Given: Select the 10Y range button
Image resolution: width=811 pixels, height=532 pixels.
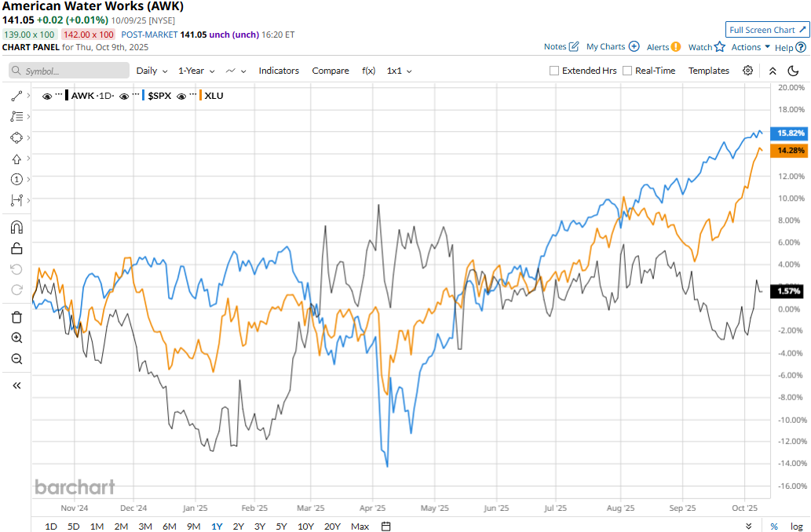Looking at the screenshot, I should pos(305,527).
